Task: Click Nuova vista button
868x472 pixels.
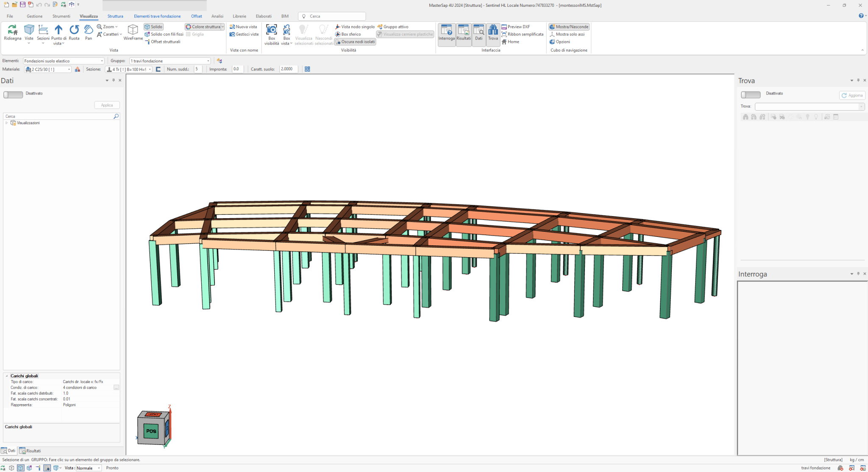Action: pyautogui.click(x=243, y=27)
